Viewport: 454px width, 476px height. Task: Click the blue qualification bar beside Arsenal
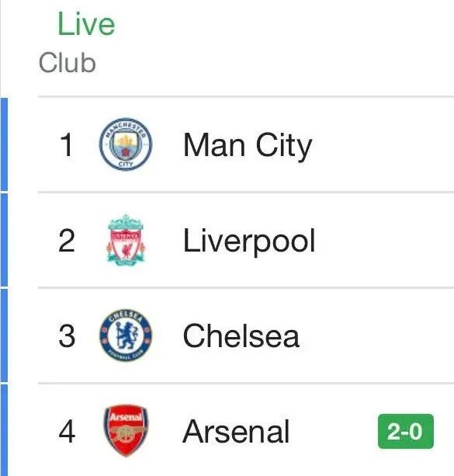(x=4, y=430)
